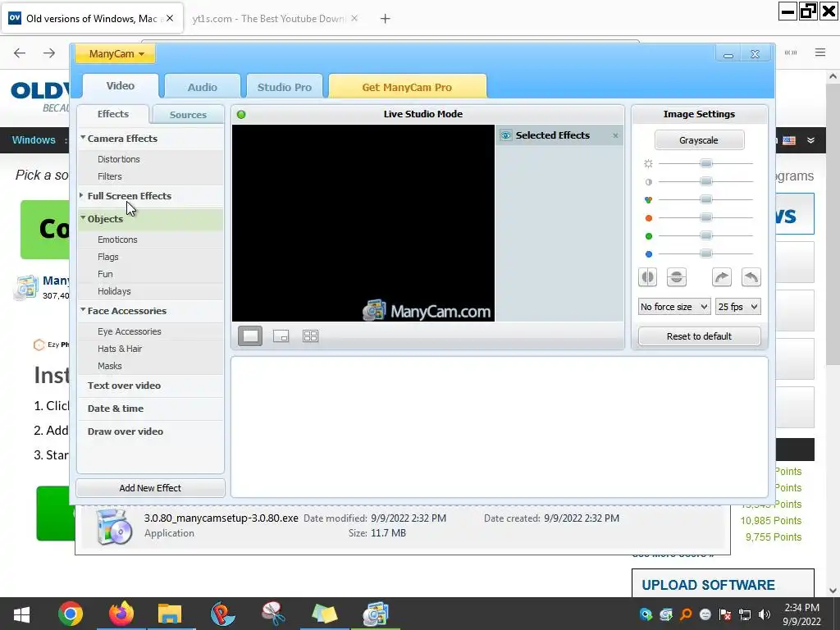Click the Grayscale button
This screenshot has width=840, height=630.
[x=699, y=140]
